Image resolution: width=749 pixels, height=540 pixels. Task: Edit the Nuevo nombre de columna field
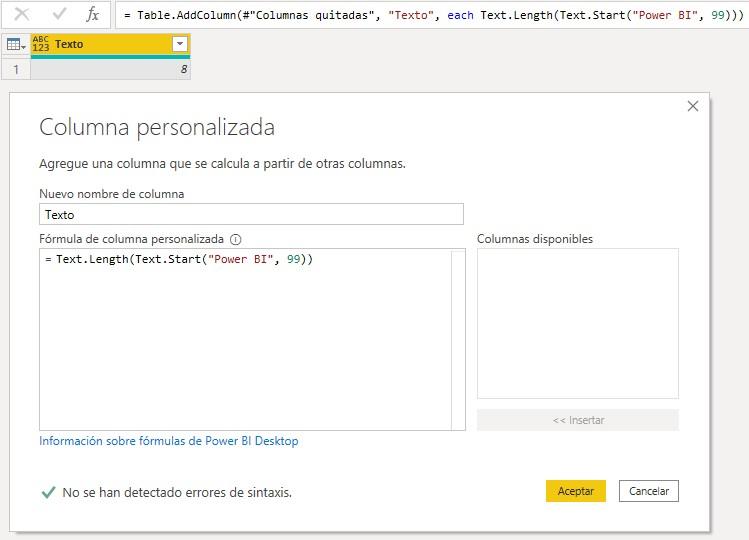point(251,214)
